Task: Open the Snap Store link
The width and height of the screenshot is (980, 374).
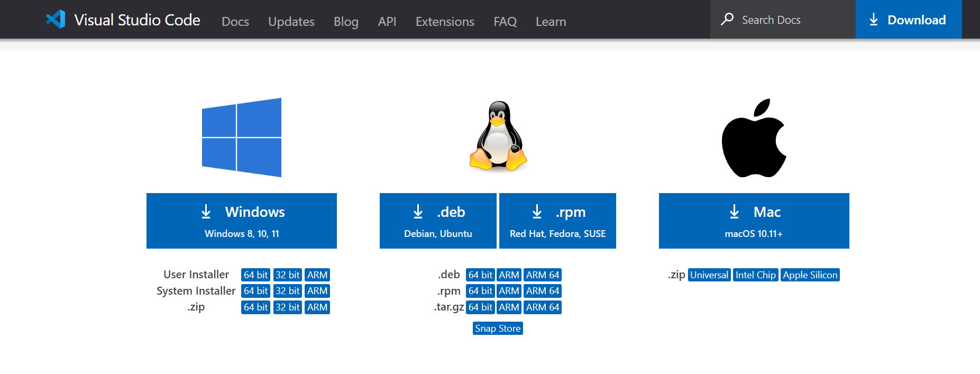Action: pyautogui.click(x=498, y=329)
